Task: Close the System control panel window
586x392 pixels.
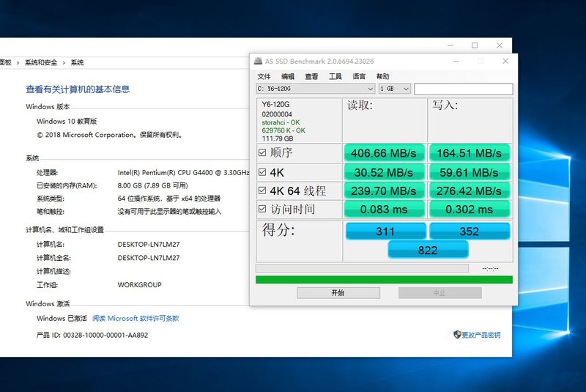Action: (x=500, y=45)
